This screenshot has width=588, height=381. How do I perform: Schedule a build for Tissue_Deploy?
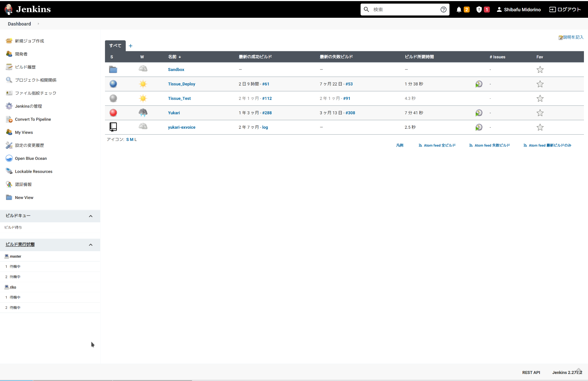pos(479,84)
